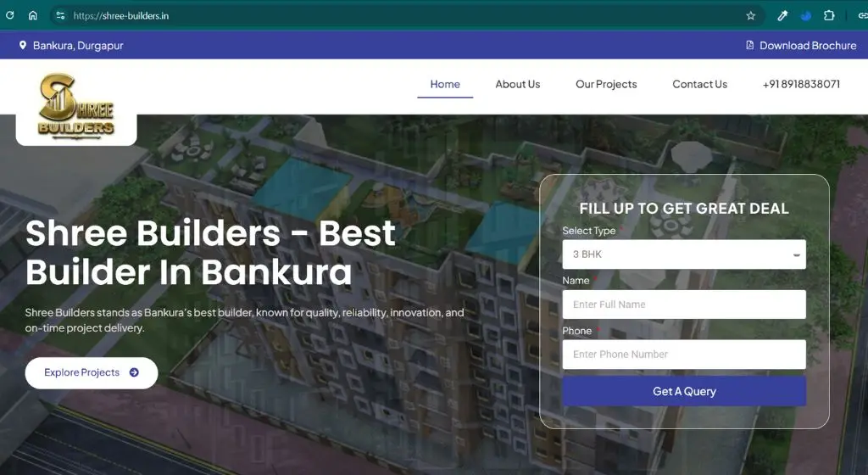Focus the Enter Phone Number field
Viewport: 868px width, 475px height.
[x=684, y=355]
